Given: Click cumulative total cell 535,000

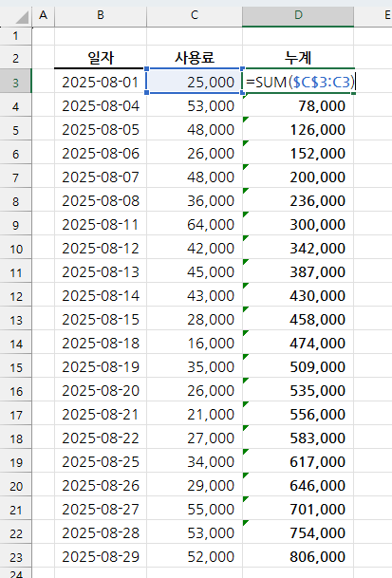Looking at the screenshot, I should [298, 390].
